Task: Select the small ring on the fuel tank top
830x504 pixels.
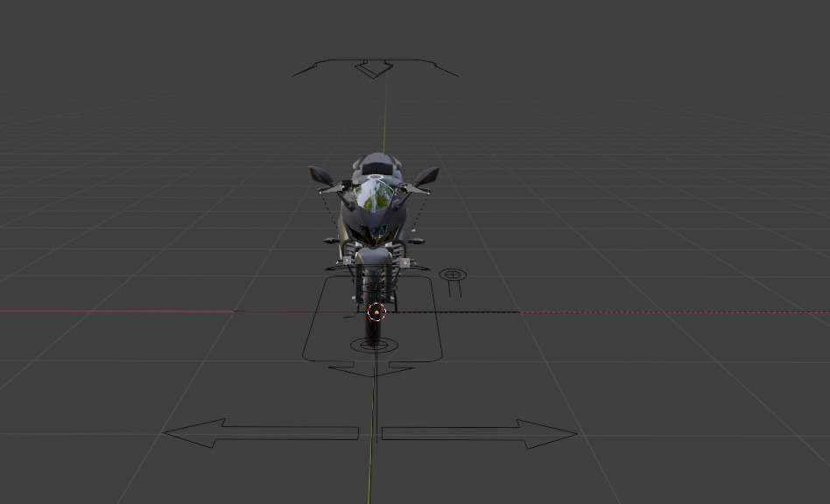Action: (376, 178)
